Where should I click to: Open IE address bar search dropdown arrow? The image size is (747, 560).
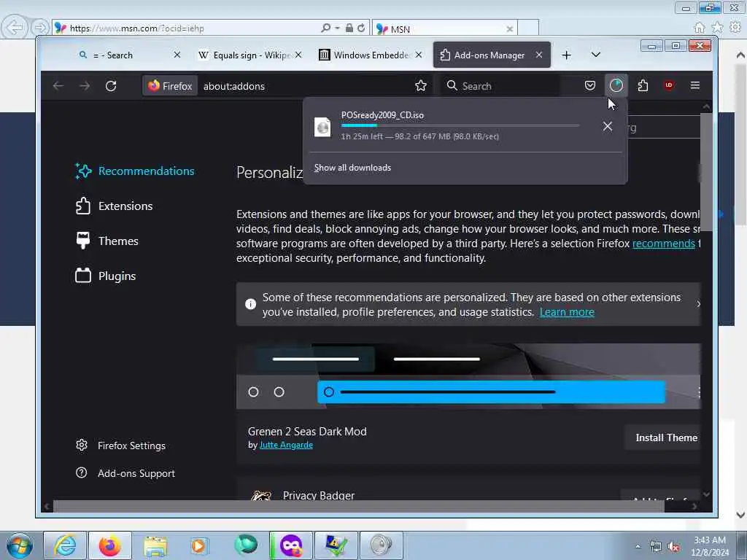[337, 28]
